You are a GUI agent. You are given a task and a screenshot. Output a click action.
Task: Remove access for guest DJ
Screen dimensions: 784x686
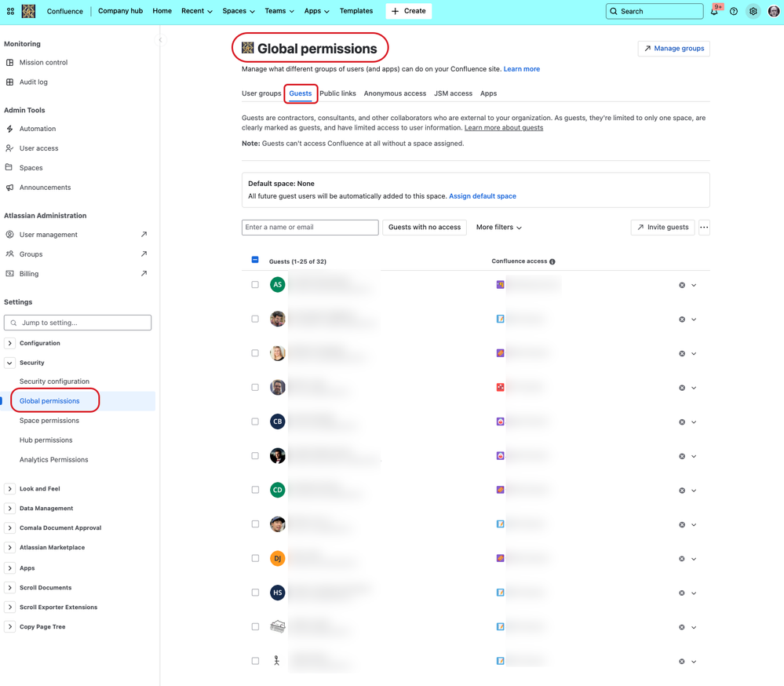click(x=681, y=559)
